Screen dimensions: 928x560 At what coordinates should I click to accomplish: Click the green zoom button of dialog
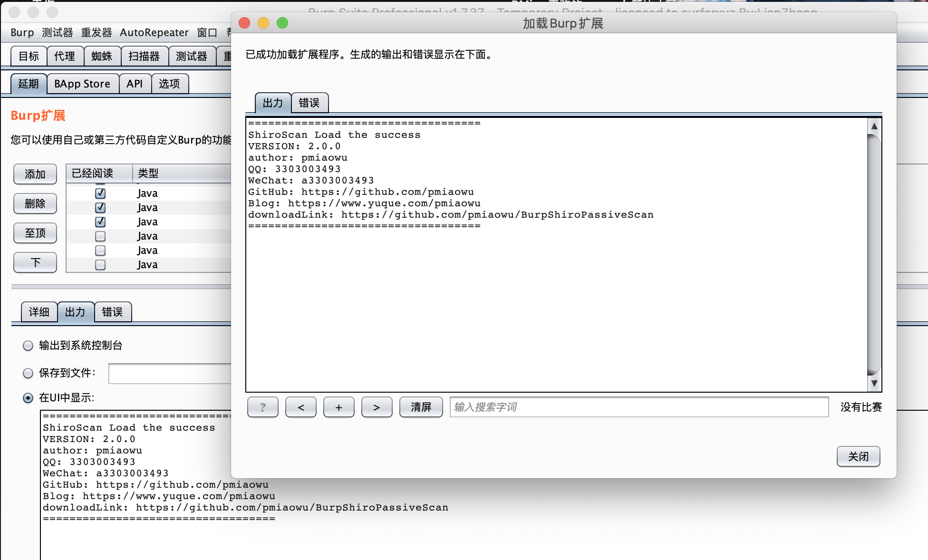(282, 23)
